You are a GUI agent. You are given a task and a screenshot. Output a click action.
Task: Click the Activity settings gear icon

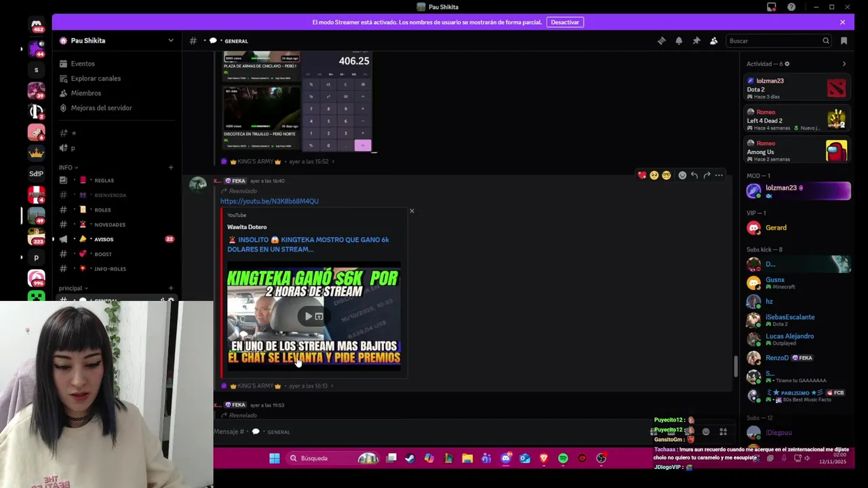(787, 64)
